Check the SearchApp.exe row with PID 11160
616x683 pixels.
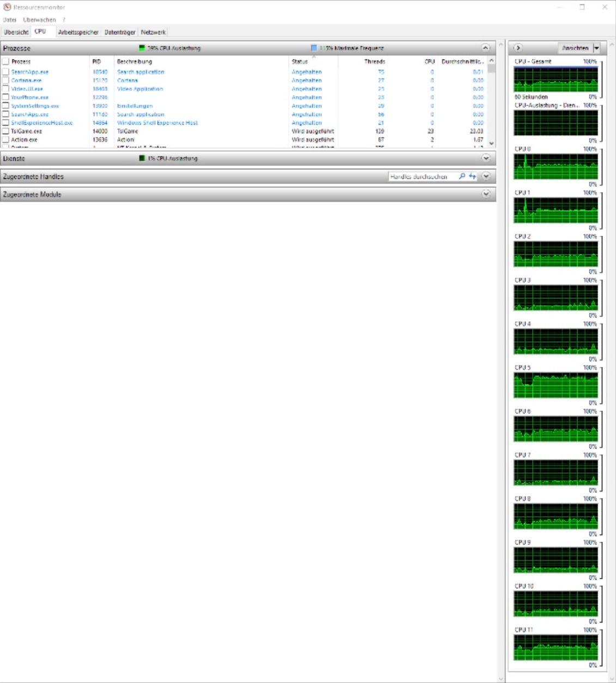tap(6, 114)
